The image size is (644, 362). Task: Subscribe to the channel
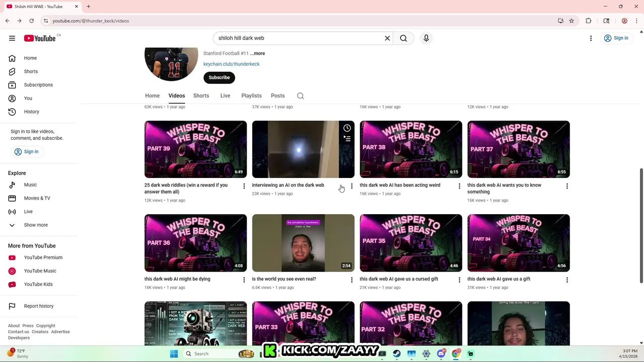point(219,77)
